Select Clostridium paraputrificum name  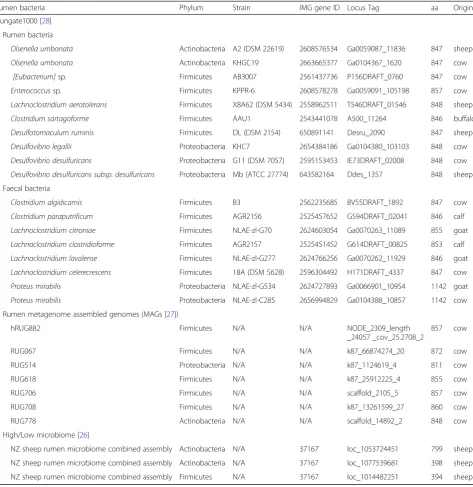click(52, 216)
